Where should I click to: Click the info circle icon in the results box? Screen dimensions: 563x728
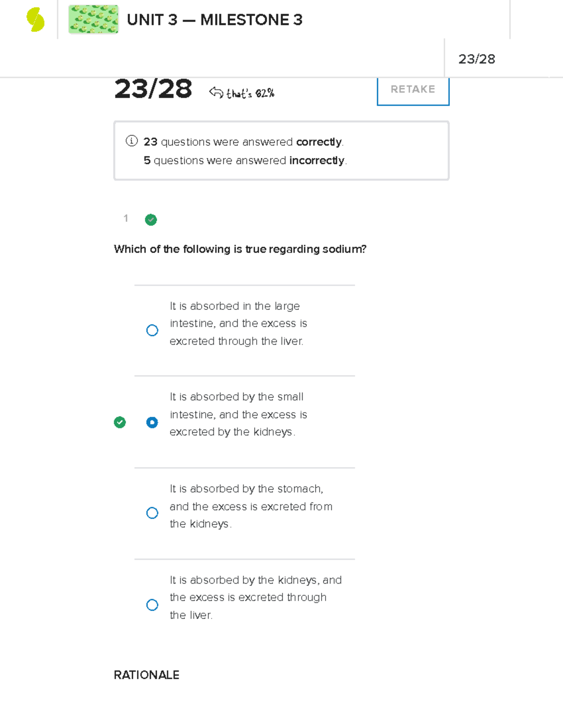click(131, 141)
